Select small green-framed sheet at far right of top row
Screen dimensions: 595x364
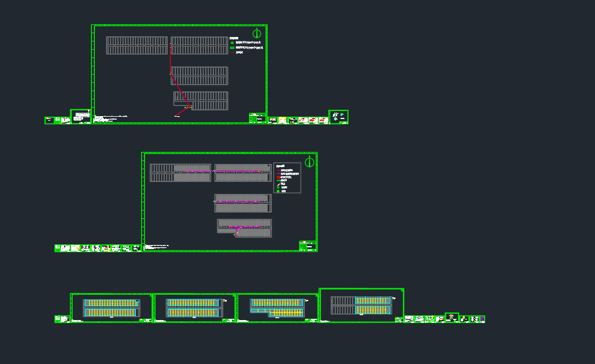pos(338,117)
